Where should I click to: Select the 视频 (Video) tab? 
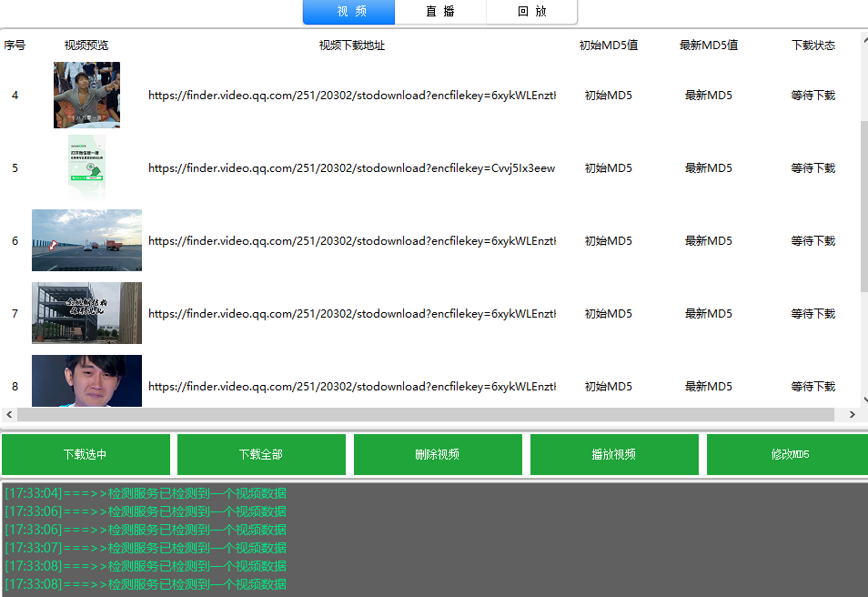click(x=348, y=13)
